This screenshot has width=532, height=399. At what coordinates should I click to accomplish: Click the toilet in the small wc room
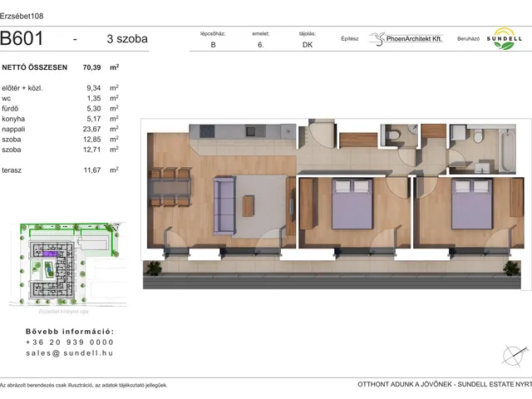point(392,135)
